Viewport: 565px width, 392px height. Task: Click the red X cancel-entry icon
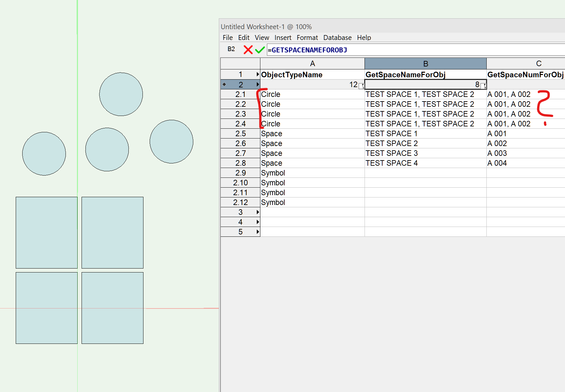tap(248, 50)
